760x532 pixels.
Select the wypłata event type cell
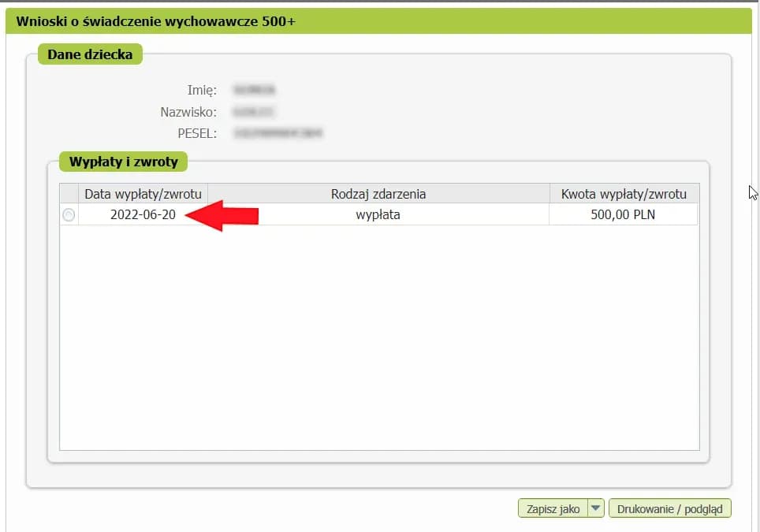click(378, 214)
